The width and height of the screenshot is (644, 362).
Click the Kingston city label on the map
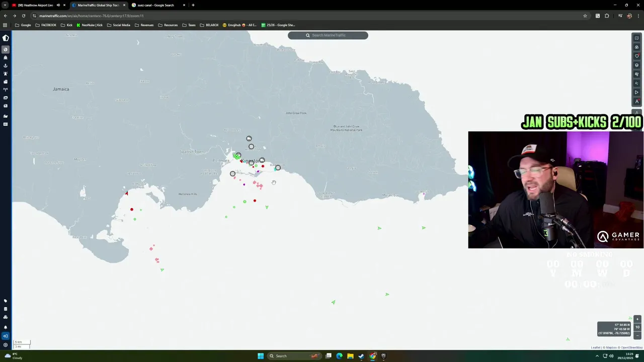point(250,161)
